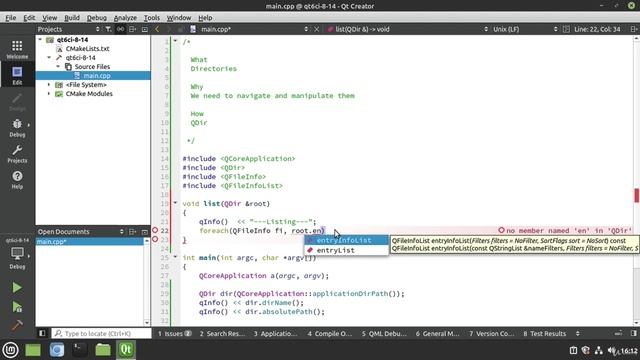640x360 pixels.
Task: Switch to Qt Creator taskbar icon
Action: pos(126,350)
